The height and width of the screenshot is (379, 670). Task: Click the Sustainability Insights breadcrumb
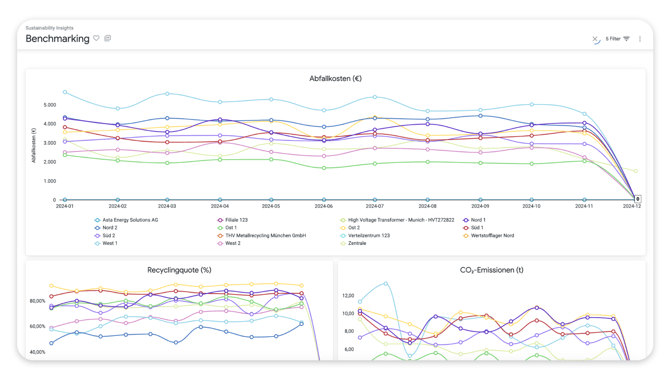click(50, 28)
